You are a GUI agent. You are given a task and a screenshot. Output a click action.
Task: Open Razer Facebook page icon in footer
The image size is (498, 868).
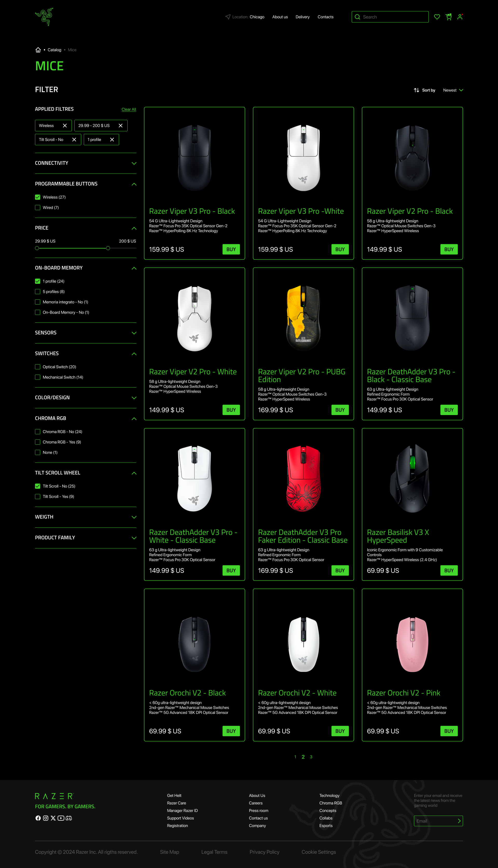[x=38, y=818]
